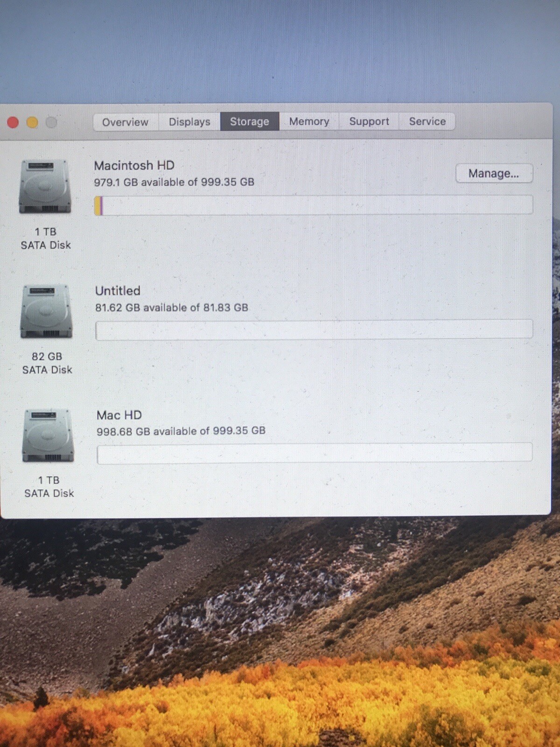This screenshot has width=560, height=747.
Task: Minimize the window with the yellow button
Action: tap(32, 122)
